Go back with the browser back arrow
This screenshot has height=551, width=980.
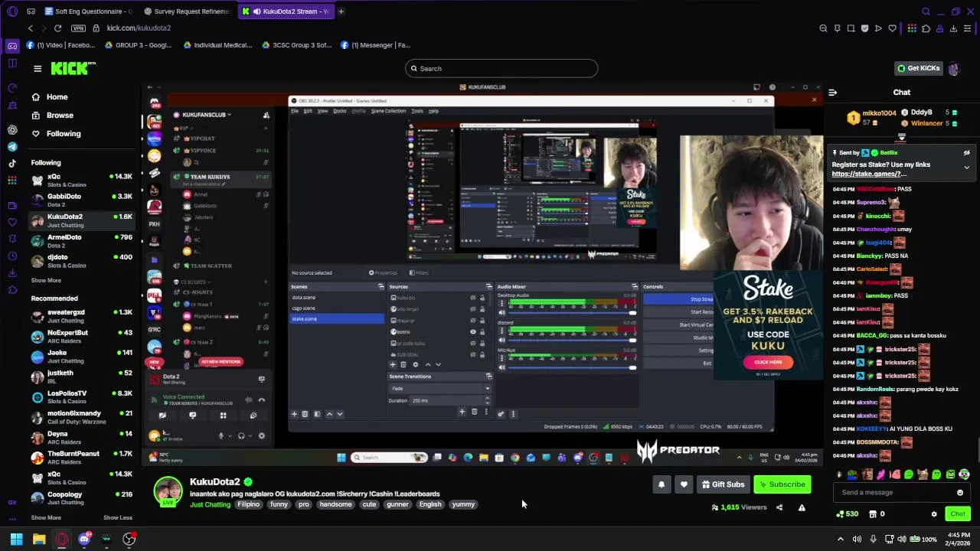(31, 28)
